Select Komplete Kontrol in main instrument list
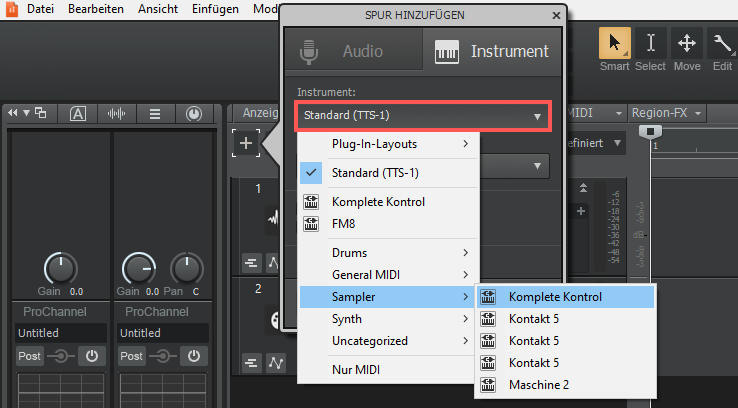The height and width of the screenshot is (408, 738). pyautogui.click(x=388, y=202)
